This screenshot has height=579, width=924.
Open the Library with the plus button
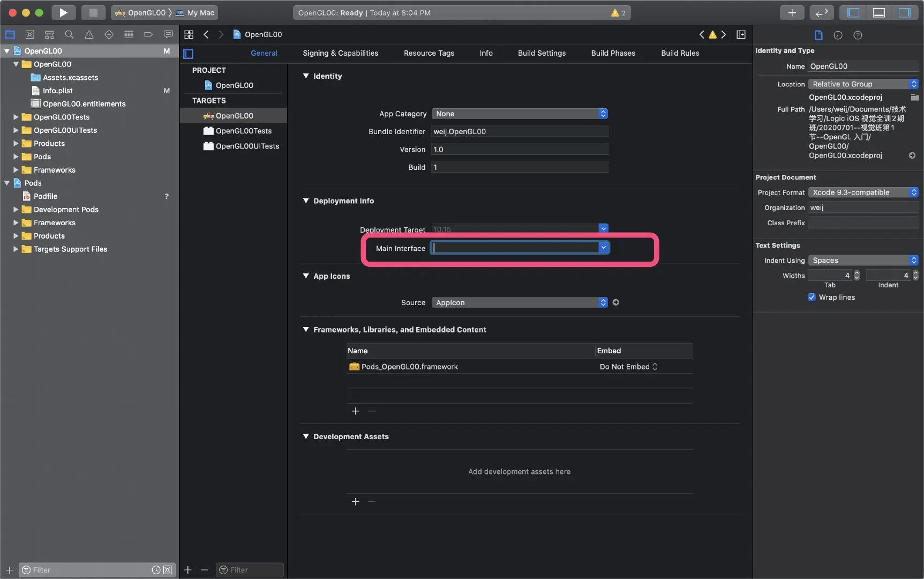pos(792,12)
